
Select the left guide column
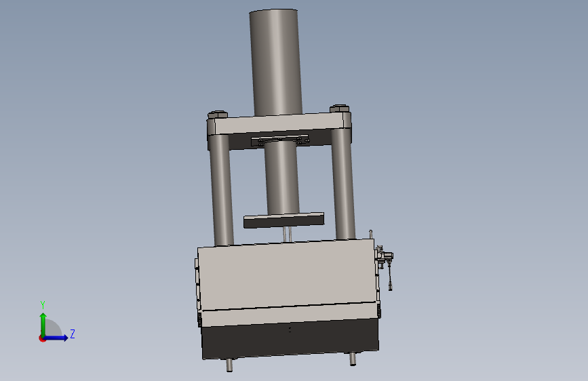coord(222,189)
